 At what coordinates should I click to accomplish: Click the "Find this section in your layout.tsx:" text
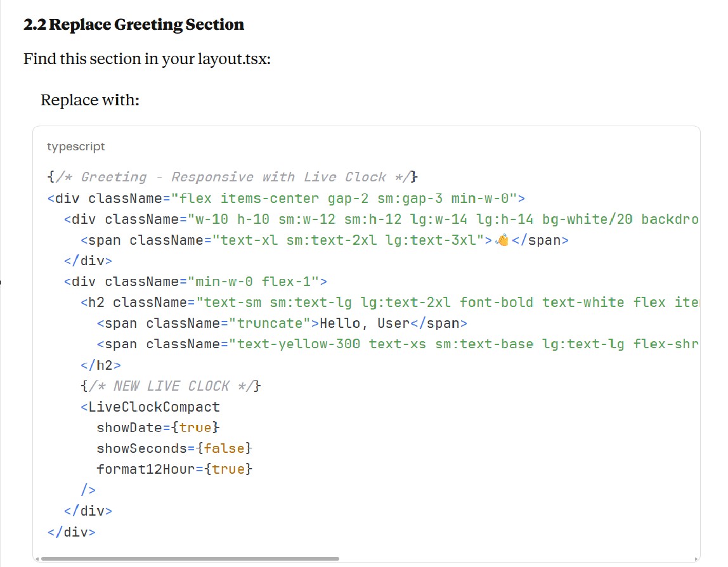[147, 59]
